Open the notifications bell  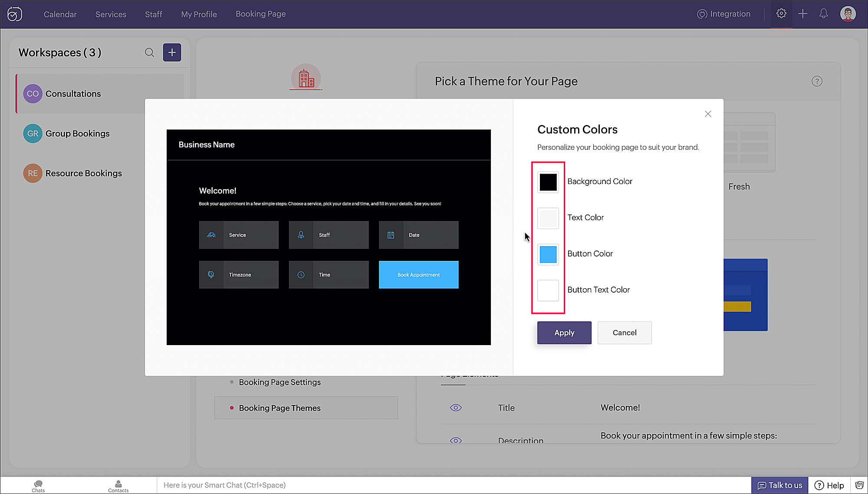click(x=823, y=14)
